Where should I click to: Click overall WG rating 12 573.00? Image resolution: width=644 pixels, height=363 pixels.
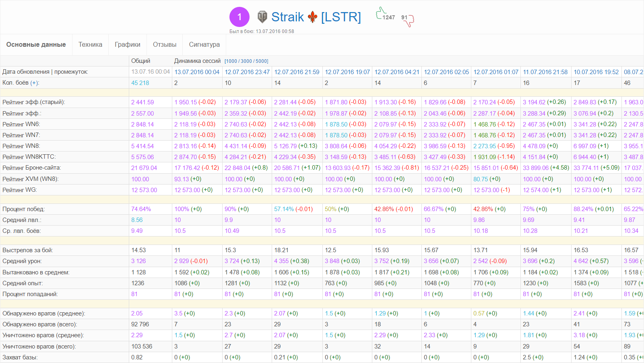pyautogui.click(x=144, y=190)
